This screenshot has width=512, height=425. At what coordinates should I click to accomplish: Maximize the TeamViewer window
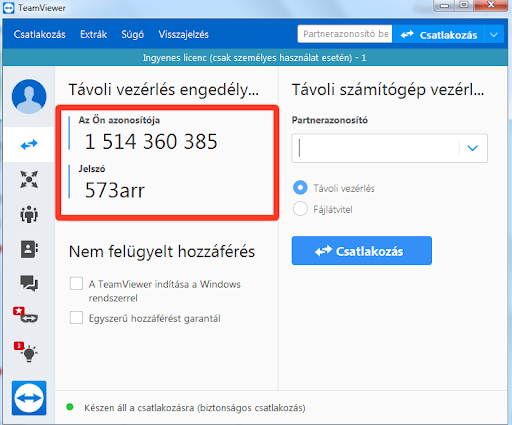point(464,5)
